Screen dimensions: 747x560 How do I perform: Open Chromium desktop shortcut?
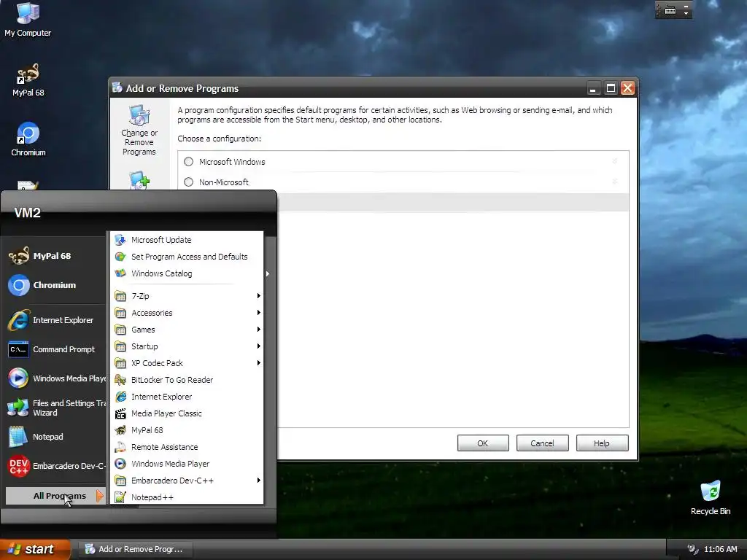(28, 139)
